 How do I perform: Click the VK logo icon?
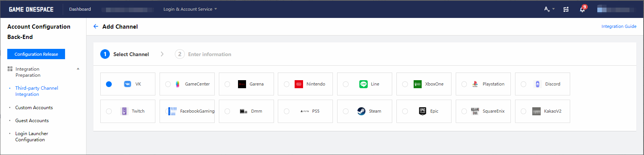(x=127, y=84)
